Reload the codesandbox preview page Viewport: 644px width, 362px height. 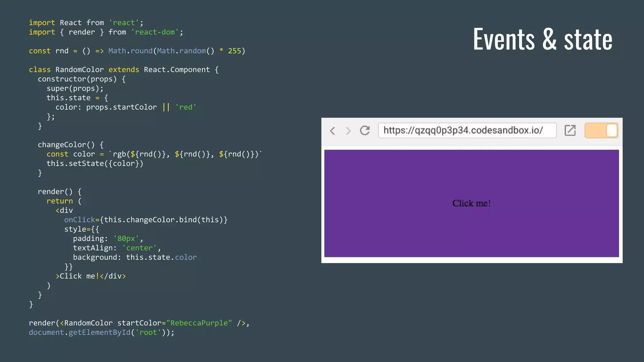pos(365,130)
